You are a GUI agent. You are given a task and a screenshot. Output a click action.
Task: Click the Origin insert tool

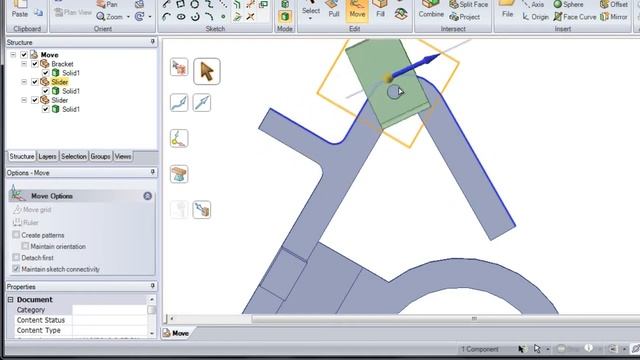tap(536, 17)
